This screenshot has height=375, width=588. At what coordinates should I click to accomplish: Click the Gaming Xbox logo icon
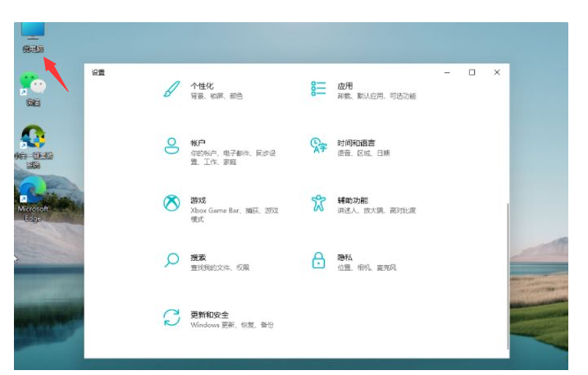coord(171,204)
